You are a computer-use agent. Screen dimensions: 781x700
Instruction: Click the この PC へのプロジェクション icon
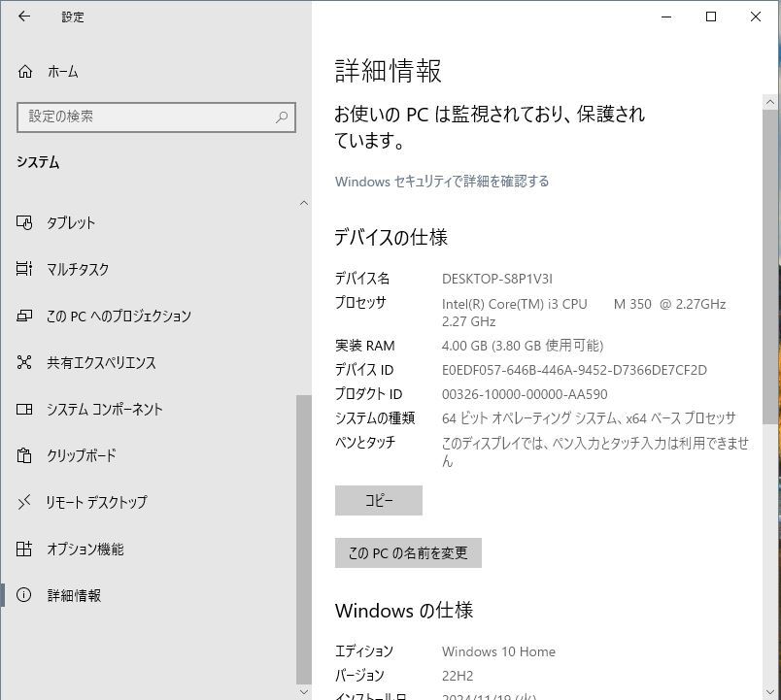(x=24, y=316)
